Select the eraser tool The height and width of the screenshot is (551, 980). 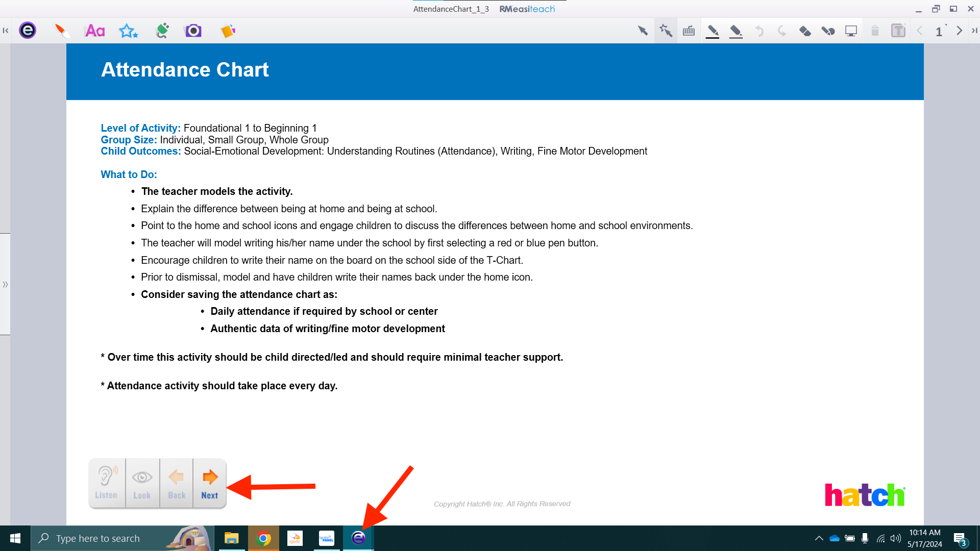point(805,31)
